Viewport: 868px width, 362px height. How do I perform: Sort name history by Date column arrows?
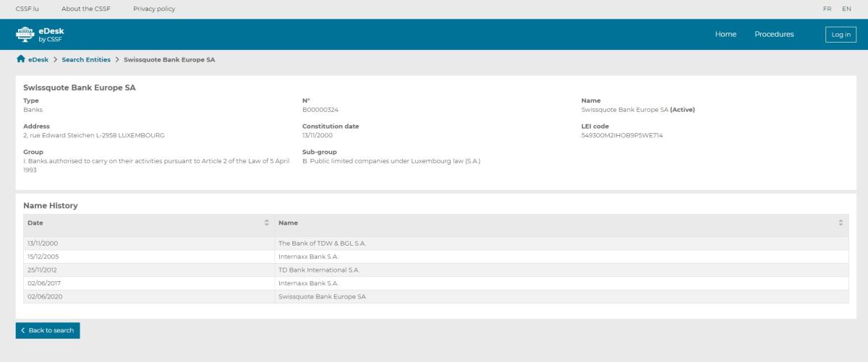point(267,223)
